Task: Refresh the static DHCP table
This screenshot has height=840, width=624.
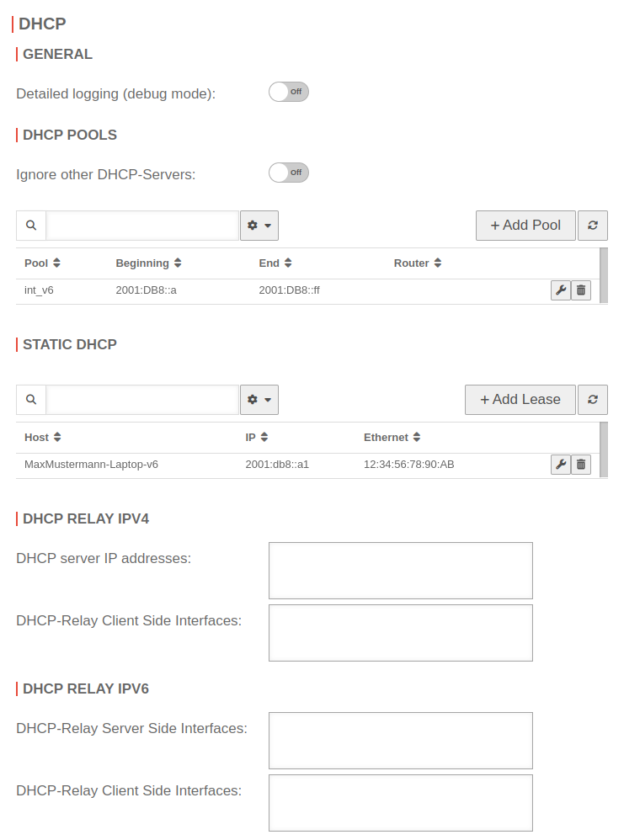Action: pyautogui.click(x=593, y=400)
